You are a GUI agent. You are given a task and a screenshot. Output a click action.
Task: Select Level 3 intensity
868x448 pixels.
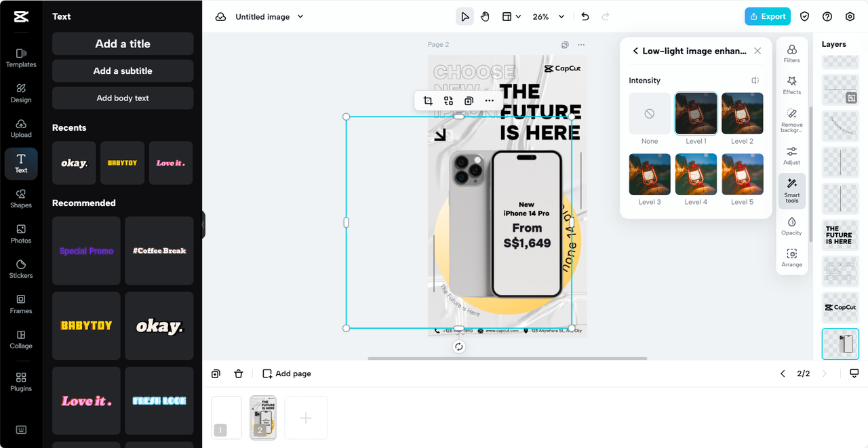pos(650,174)
